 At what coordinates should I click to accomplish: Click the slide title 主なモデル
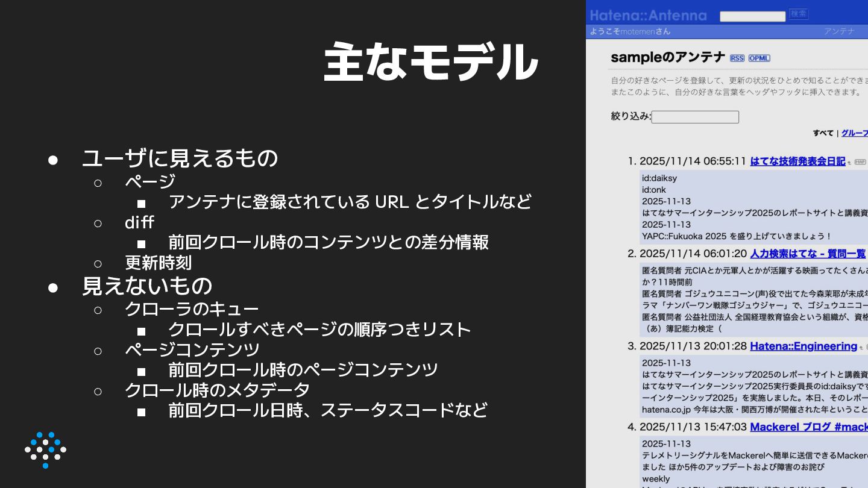(x=430, y=61)
